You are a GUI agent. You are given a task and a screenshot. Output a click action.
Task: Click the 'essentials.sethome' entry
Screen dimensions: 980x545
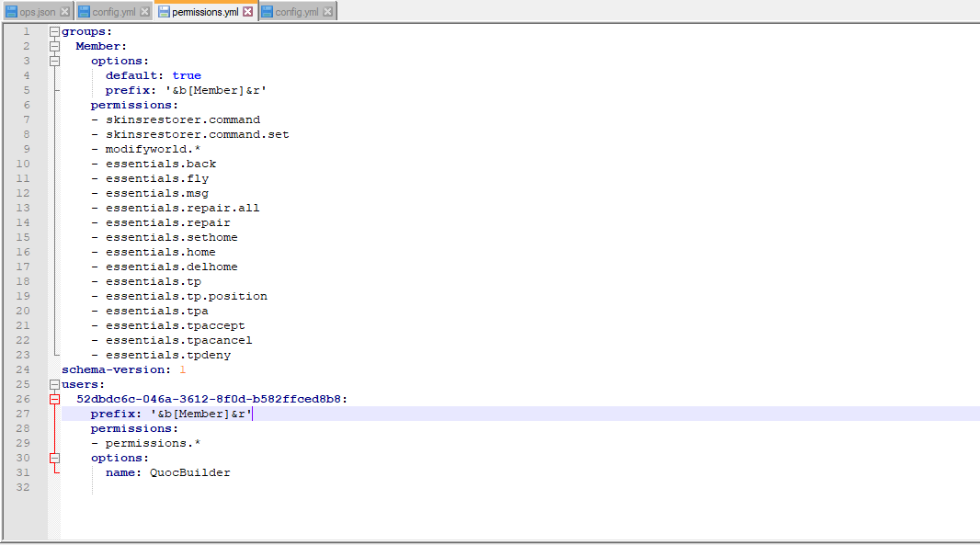171,237
